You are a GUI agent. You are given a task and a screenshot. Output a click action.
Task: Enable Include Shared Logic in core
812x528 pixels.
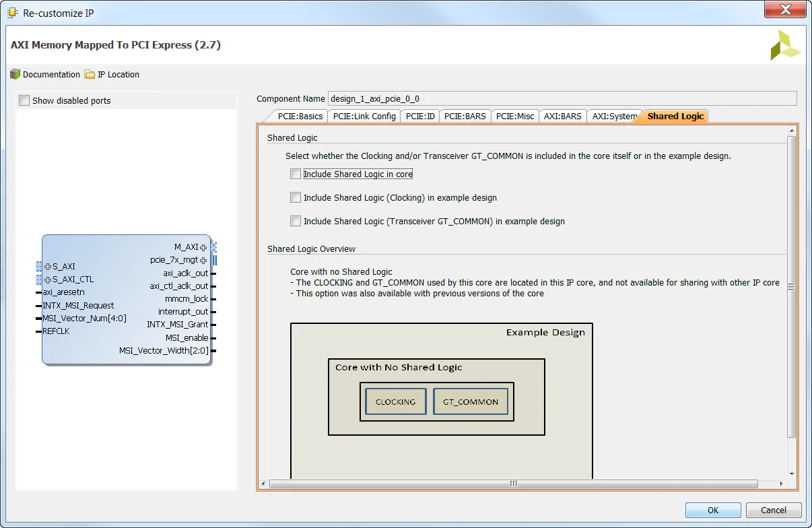(295, 173)
